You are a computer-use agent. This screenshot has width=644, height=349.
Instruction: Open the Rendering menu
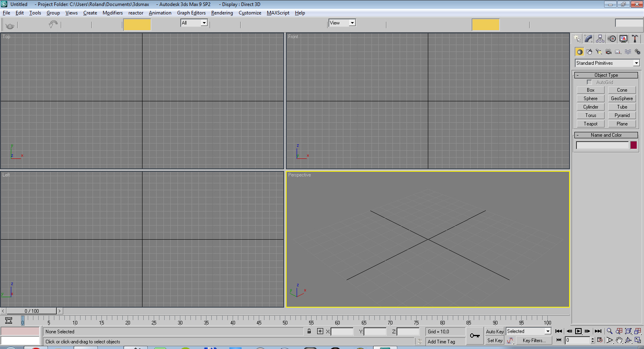coord(222,13)
